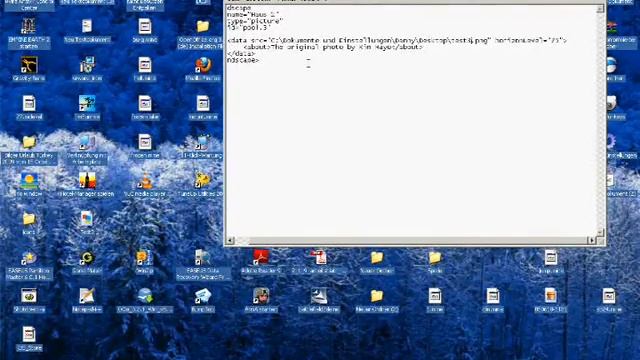Image resolution: width=640 pixels, height=360 pixels.
Task: Select the sunflower landscape shortcut icon
Action: pos(29,181)
